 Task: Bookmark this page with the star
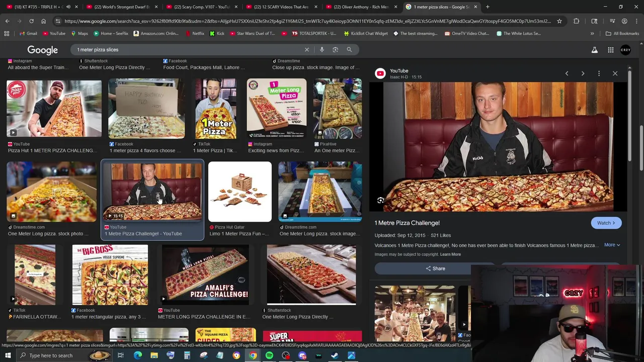[x=559, y=21]
